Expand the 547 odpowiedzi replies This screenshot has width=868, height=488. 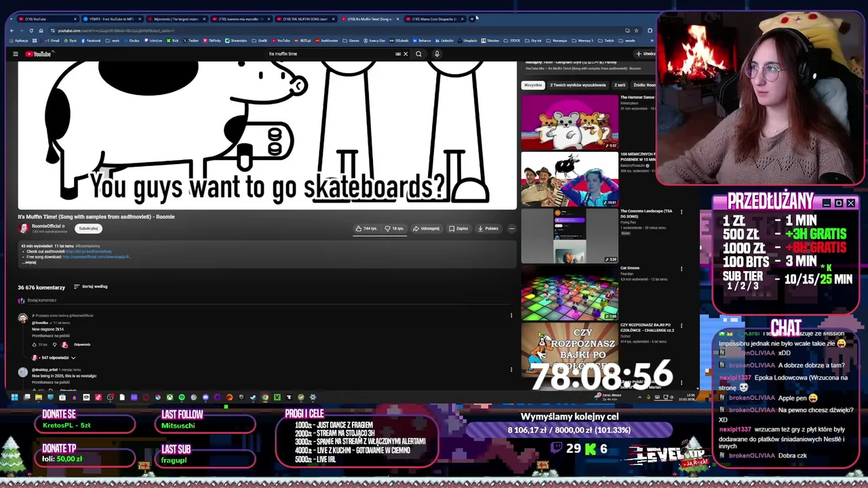pyautogui.click(x=54, y=357)
